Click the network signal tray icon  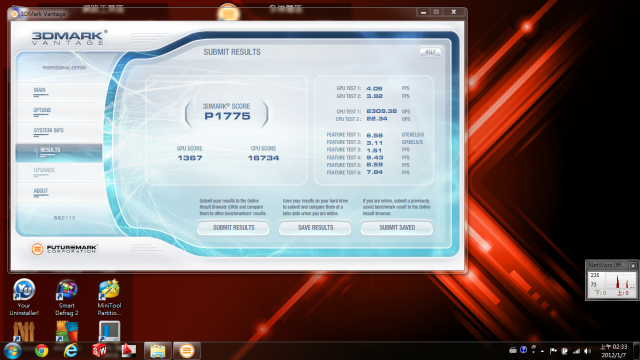point(576,351)
